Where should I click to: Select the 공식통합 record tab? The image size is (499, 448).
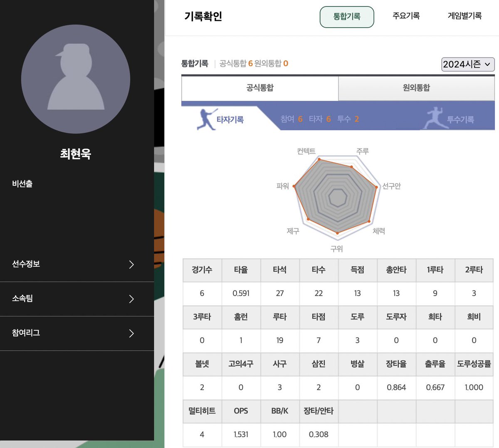(259, 88)
